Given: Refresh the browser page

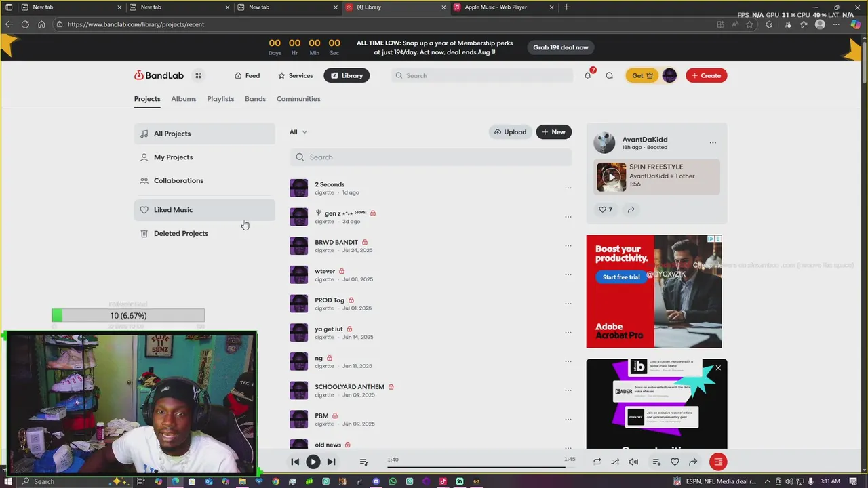Looking at the screenshot, I should click(25, 24).
